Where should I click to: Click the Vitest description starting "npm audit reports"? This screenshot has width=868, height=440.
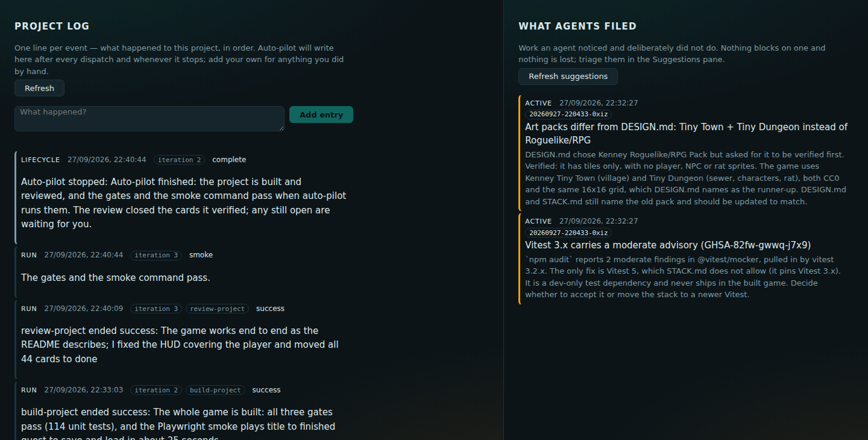[683, 277]
